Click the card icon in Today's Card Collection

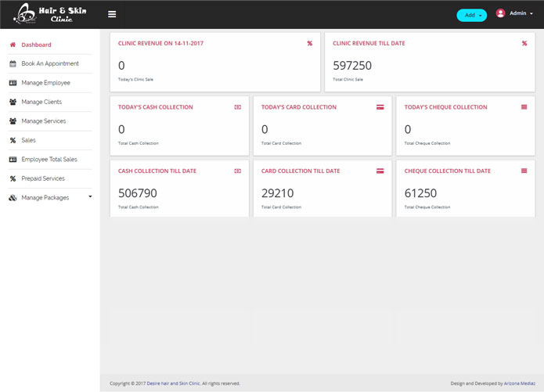pyautogui.click(x=380, y=106)
